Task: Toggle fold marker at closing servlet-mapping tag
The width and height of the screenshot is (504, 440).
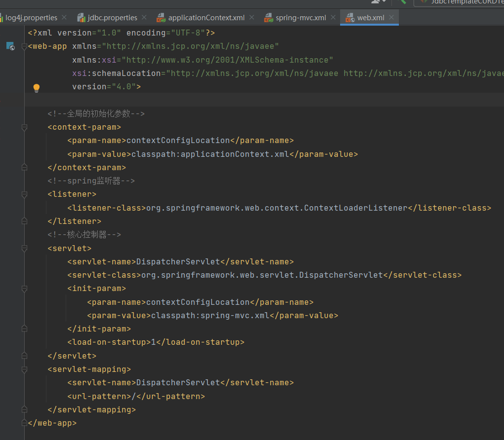Action: click(x=24, y=409)
